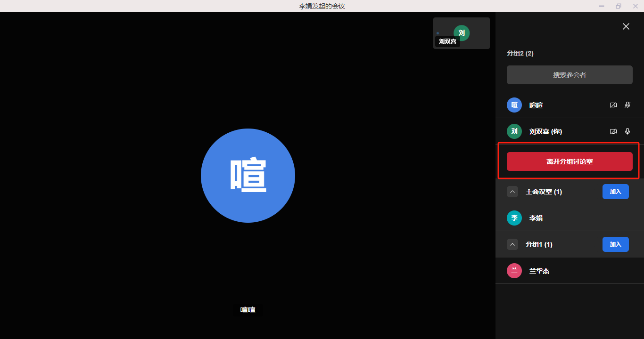Screen dimensions: 644x339
Task: Mute 刘双喜's microphone icon
Action: (627, 131)
